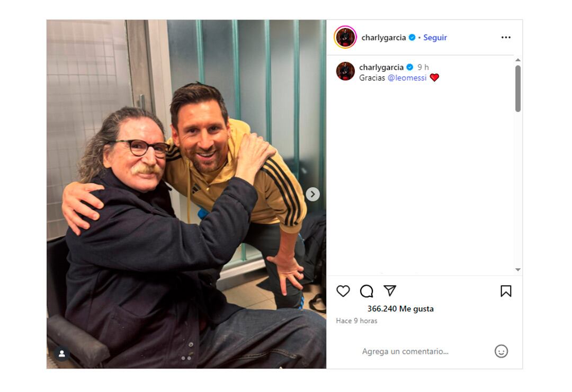The image size is (572, 392).
Task: Follow the account via Seguir
Action: [x=435, y=38]
